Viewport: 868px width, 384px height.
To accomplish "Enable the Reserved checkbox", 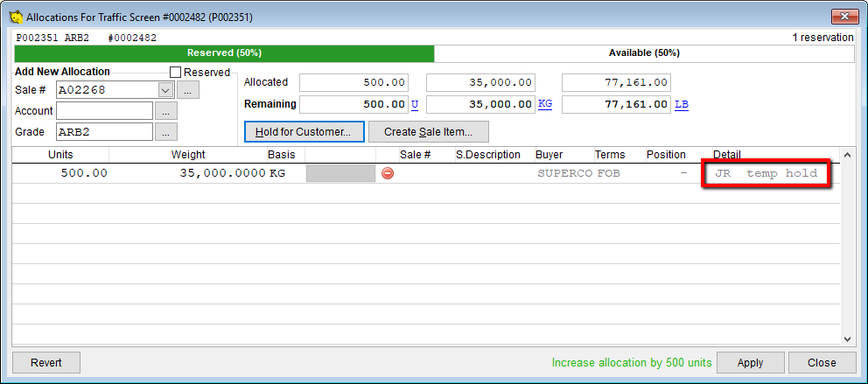I will (176, 72).
